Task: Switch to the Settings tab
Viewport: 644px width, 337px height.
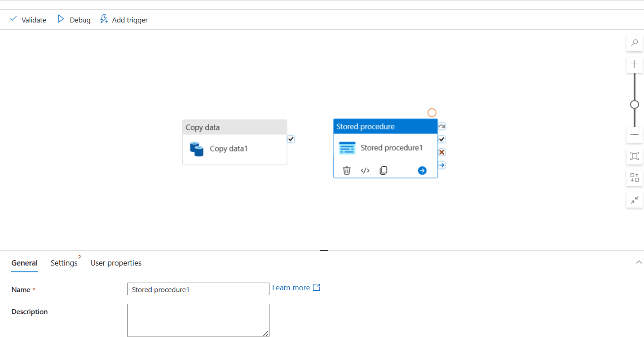Action: pos(64,263)
